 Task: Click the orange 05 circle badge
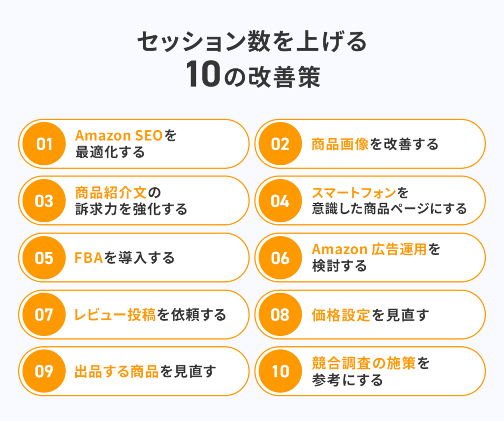(44, 258)
